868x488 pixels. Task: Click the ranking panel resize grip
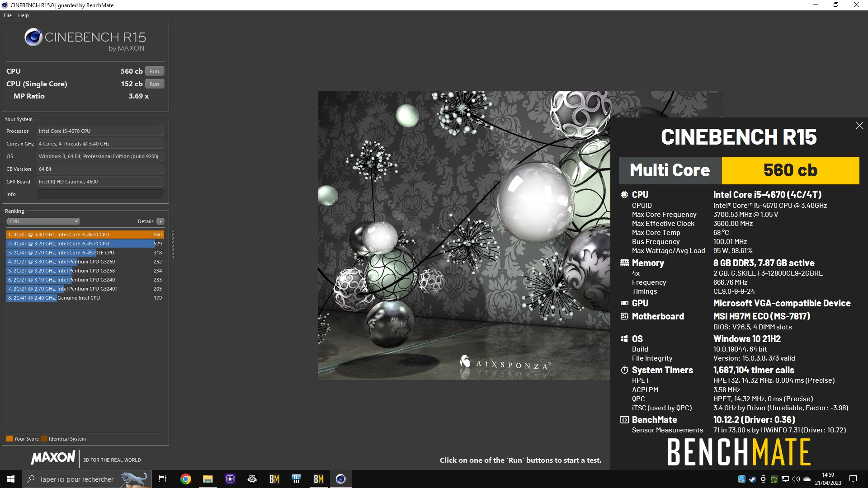173,244
